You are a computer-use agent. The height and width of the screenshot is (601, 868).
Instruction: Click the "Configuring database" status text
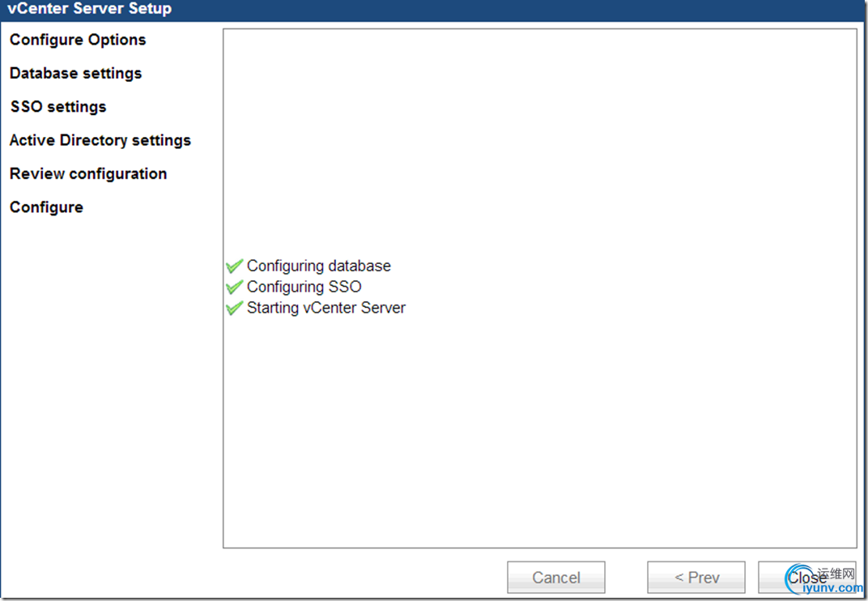(x=319, y=266)
